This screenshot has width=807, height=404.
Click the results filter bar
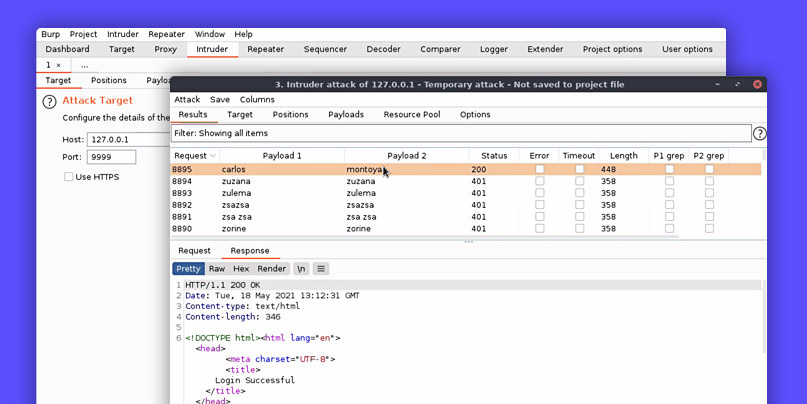tap(461, 133)
